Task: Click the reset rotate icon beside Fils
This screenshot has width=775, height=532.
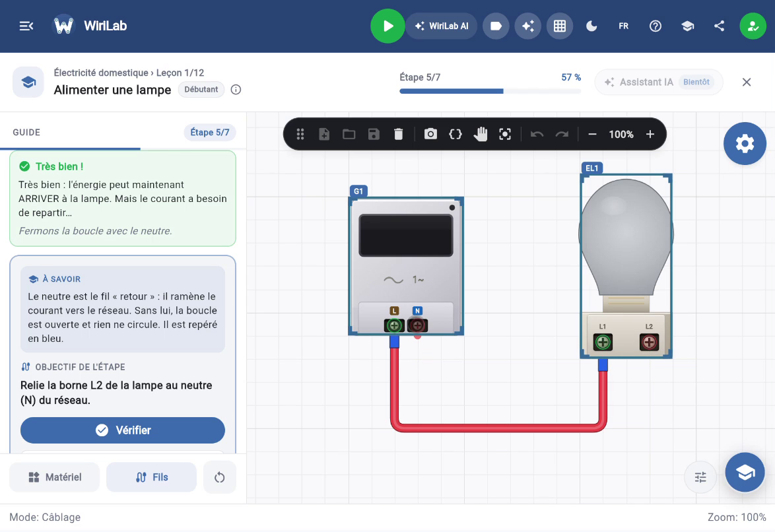Action: click(219, 477)
